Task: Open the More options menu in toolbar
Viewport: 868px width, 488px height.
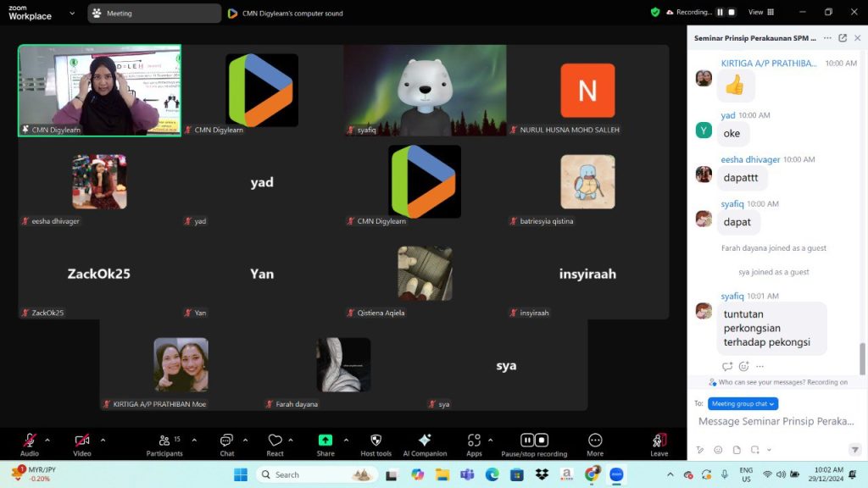Action: click(595, 444)
